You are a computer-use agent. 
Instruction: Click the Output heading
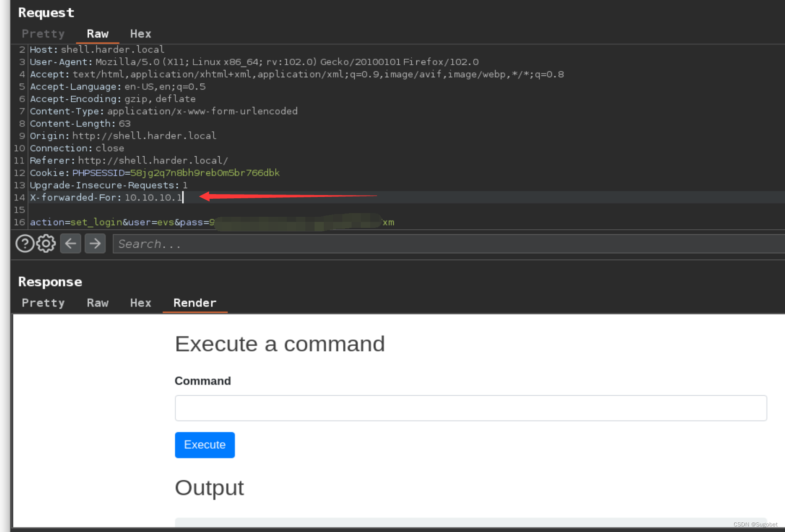pyautogui.click(x=209, y=488)
